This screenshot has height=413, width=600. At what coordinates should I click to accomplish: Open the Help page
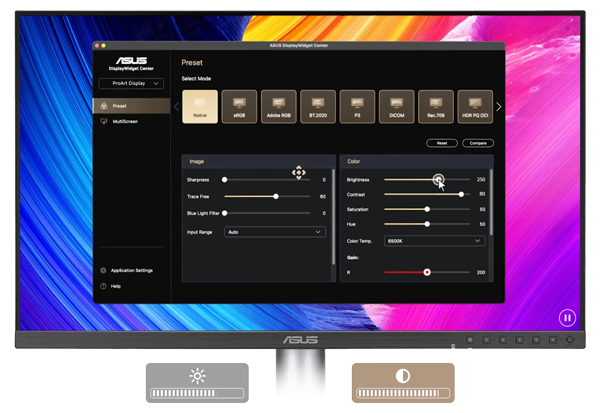click(111, 286)
